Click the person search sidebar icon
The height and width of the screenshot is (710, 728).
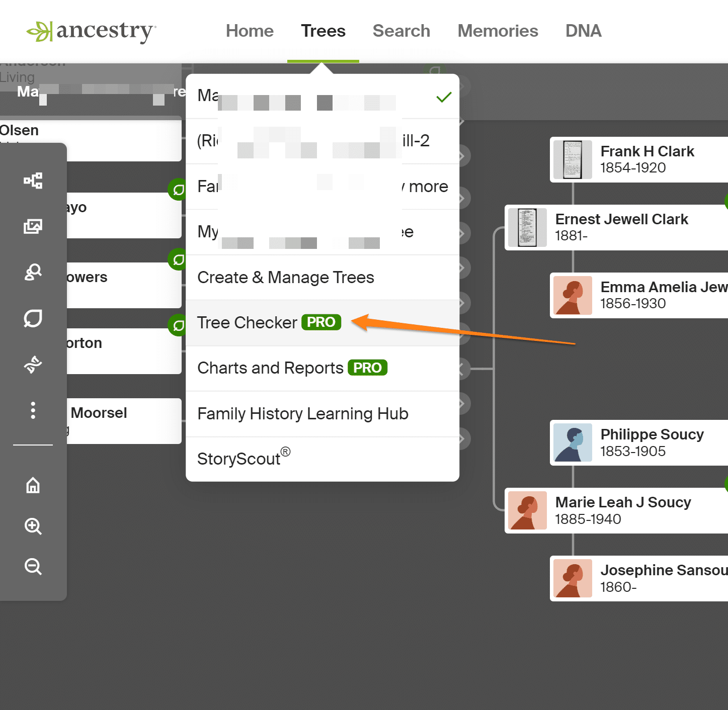[33, 272]
